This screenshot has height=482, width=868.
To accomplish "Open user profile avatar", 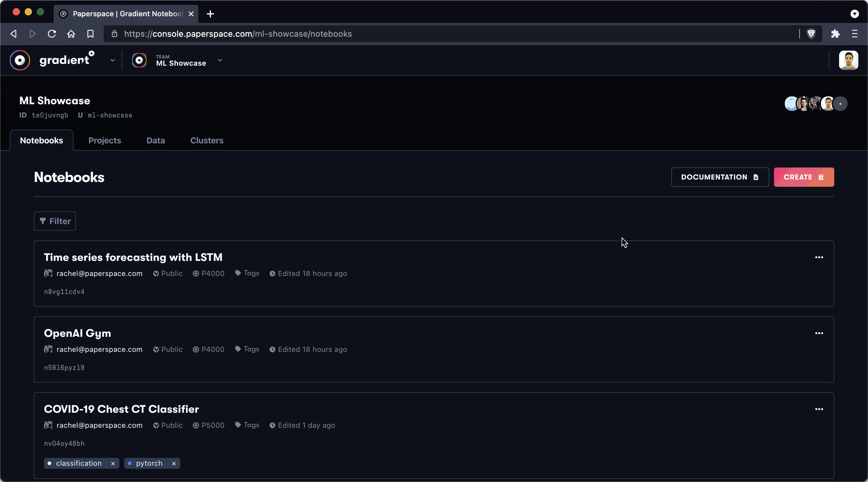I will click(848, 60).
